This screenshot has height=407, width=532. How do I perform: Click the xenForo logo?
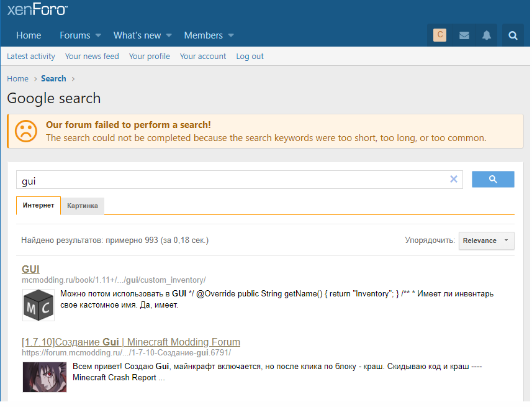coord(37,9)
